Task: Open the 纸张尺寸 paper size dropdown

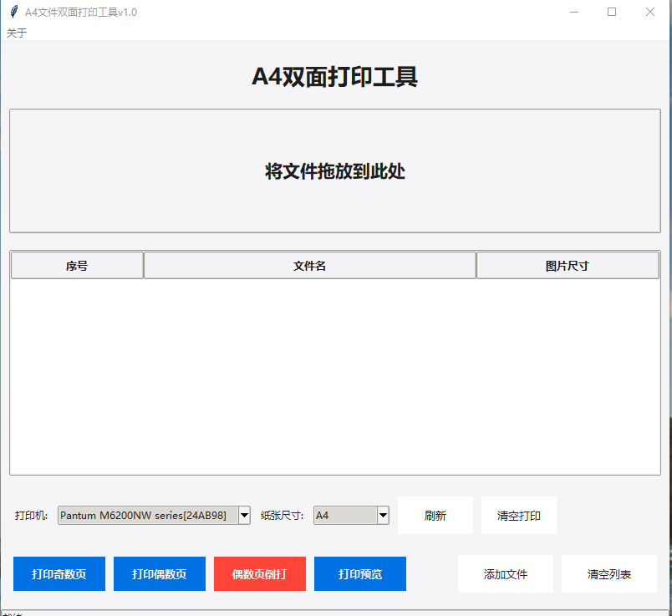Action: coord(381,515)
